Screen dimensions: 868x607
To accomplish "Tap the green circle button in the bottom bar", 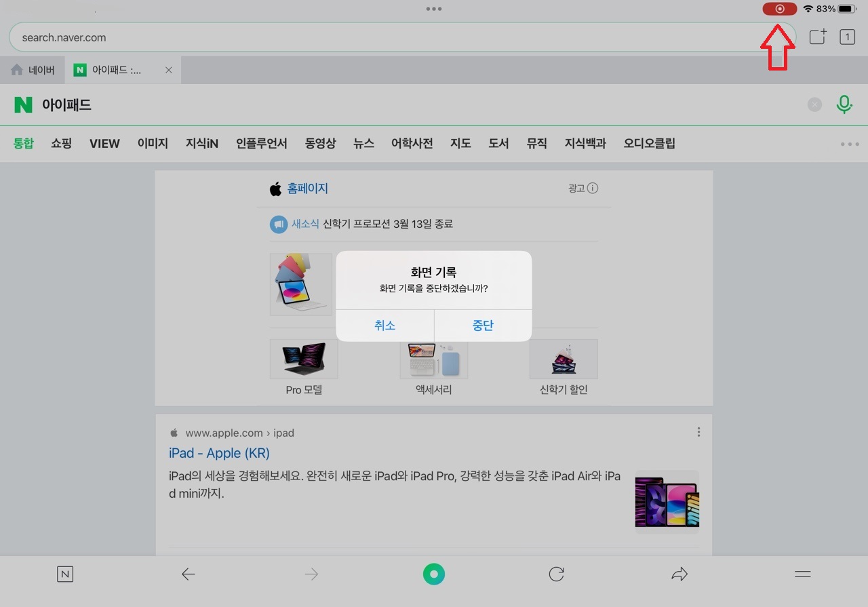I will click(434, 574).
